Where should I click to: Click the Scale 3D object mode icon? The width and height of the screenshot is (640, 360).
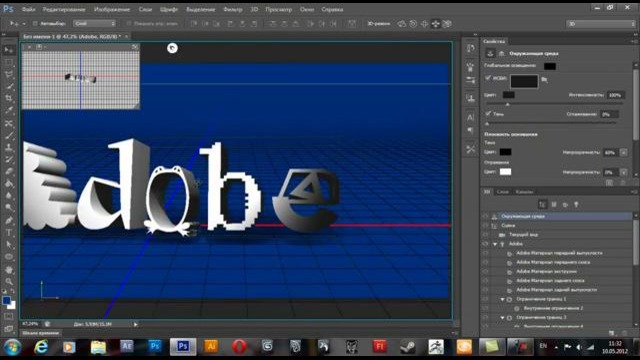coord(447,24)
